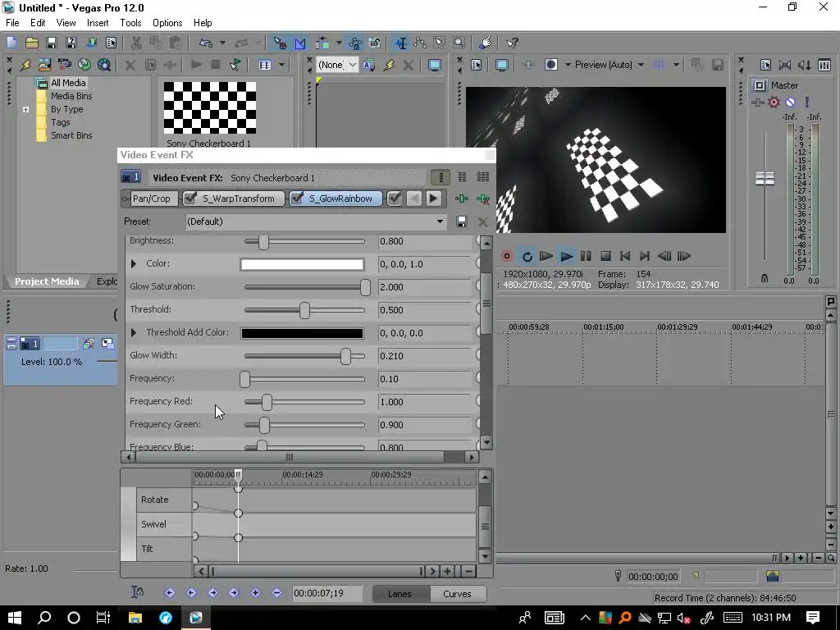The height and width of the screenshot is (630, 840).
Task: Click the Render As icon
Action: click(x=91, y=43)
